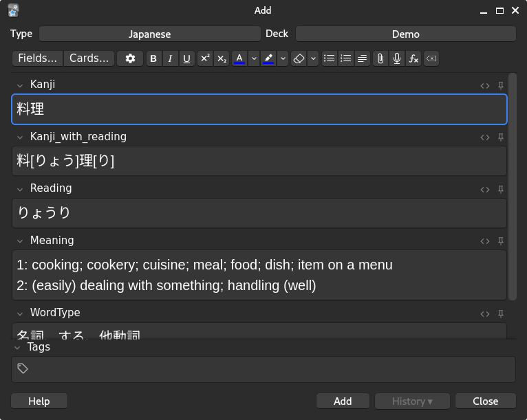
Task: Open the Fields... dialog
Action: pyautogui.click(x=38, y=58)
